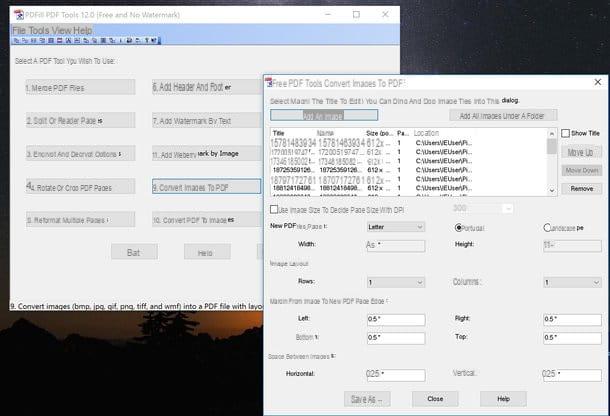Open the View menu in PDFill PDF Tools
This screenshot has height=416, width=610.
click(x=61, y=30)
